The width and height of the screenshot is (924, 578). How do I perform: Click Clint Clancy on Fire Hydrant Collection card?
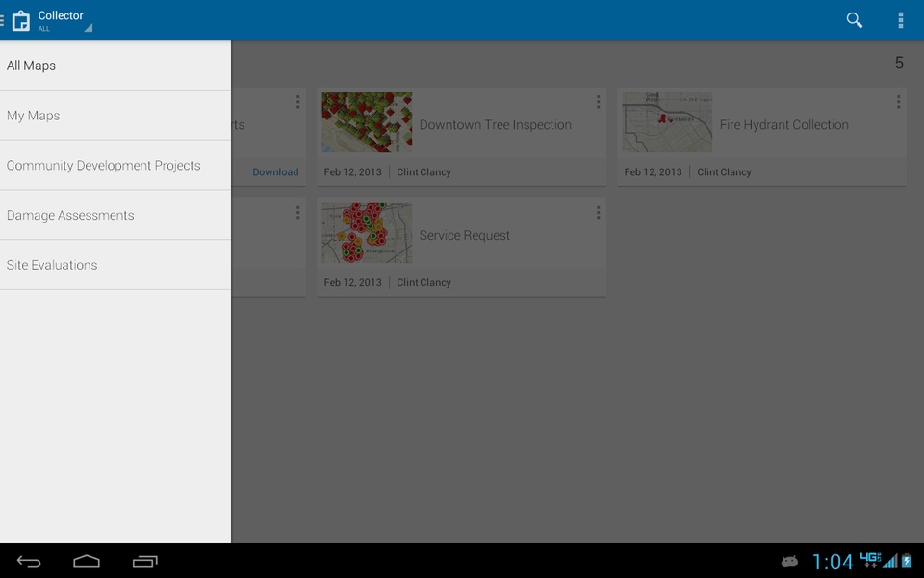click(x=724, y=172)
